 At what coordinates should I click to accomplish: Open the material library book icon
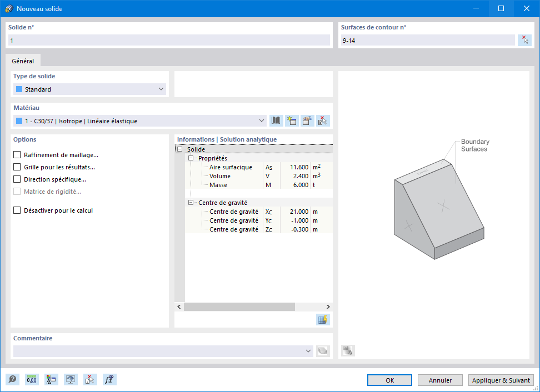tap(276, 121)
